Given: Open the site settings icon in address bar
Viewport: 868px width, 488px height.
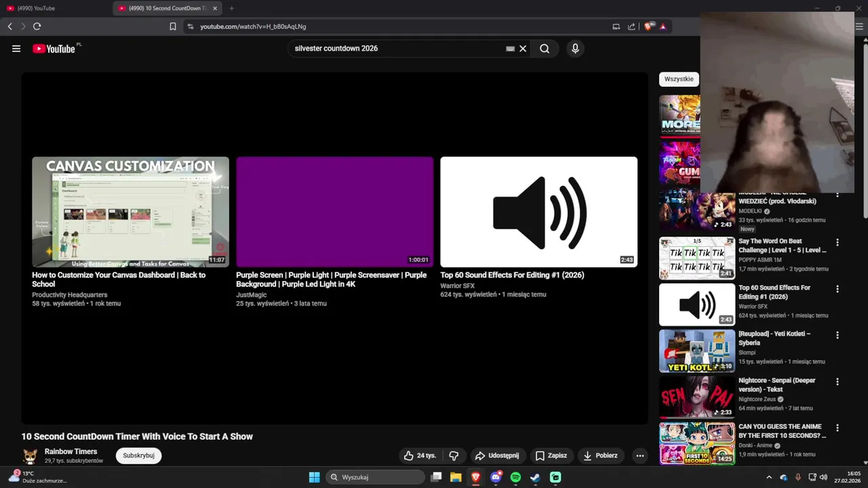Looking at the screenshot, I should pos(191,26).
